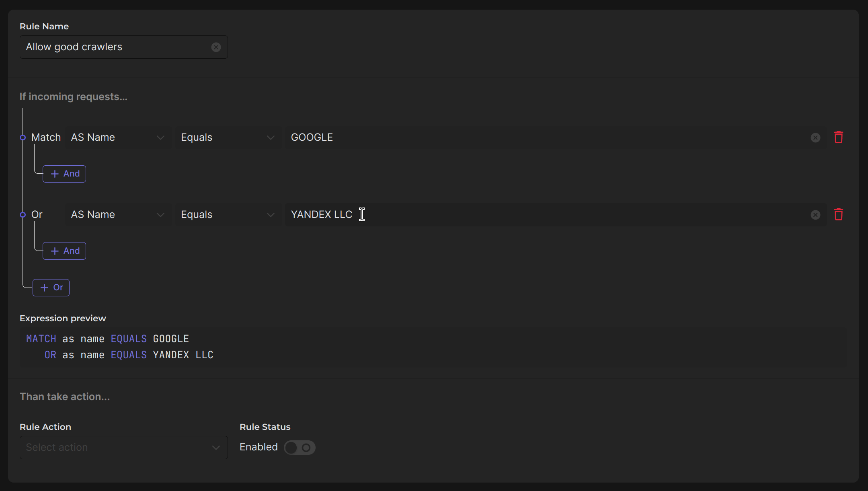Viewport: 868px width, 491px height.
Task: Click the YANDEX LLC value input
Action: click(563, 215)
